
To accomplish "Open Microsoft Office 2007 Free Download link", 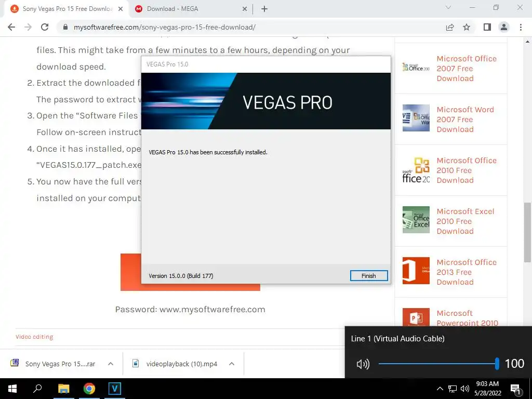I will point(467,69).
